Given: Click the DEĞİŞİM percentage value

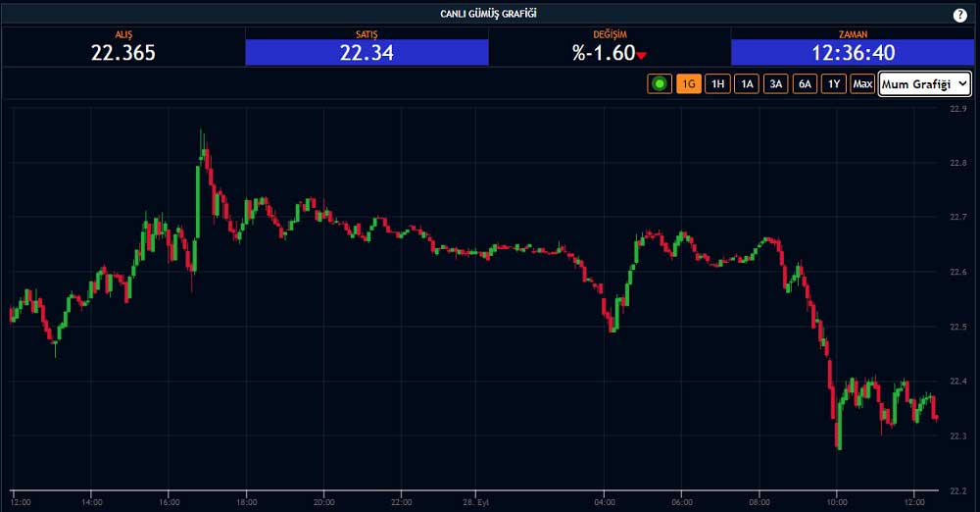Looking at the screenshot, I should point(604,53).
